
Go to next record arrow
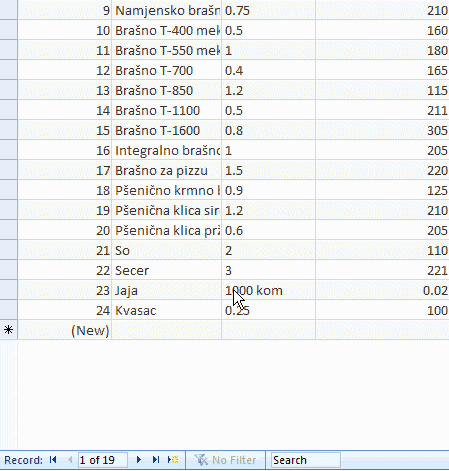pyautogui.click(x=139, y=460)
